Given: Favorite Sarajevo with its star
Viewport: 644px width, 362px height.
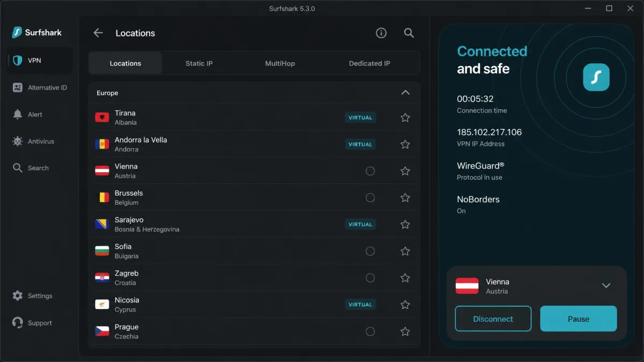Looking at the screenshot, I should 405,224.
